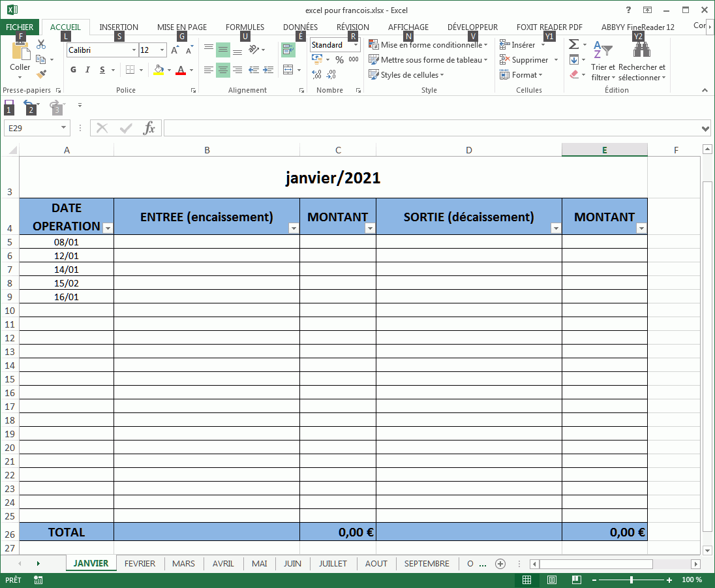Toggle italic formatting (I button)
Viewport: 715px width, 588px height.
87,70
